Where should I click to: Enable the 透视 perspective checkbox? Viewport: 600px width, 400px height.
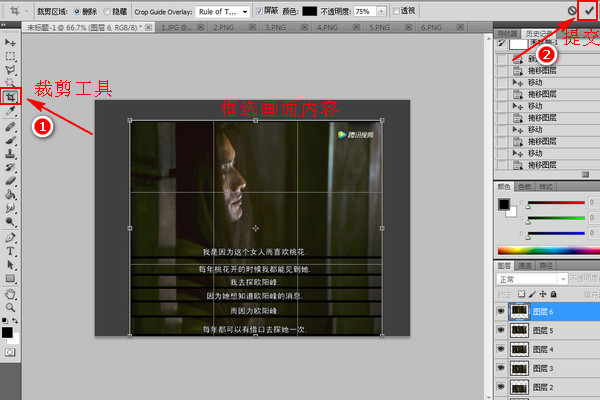(396, 11)
